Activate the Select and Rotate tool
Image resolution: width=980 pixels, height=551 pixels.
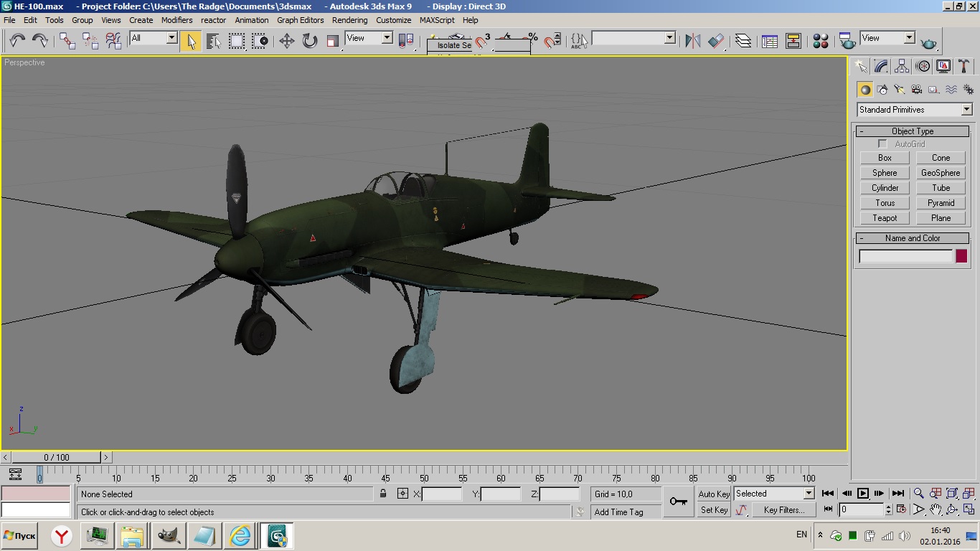click(310, 41)
